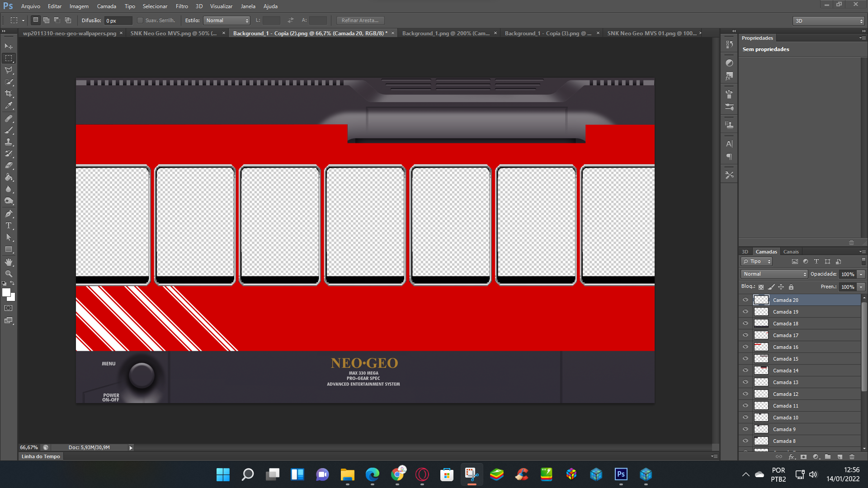Select the Pen tool
Image resolution: width=868 pixels, height=488 pixels.
9,214
